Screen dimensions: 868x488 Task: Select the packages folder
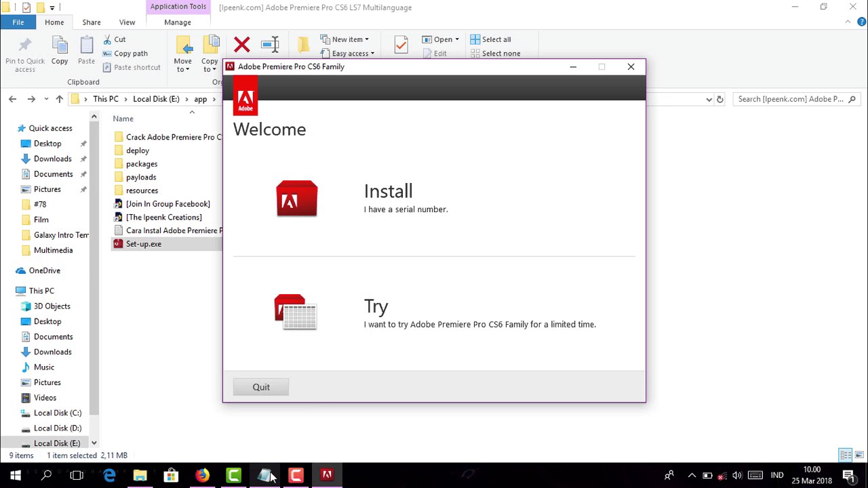pos(142,164)
